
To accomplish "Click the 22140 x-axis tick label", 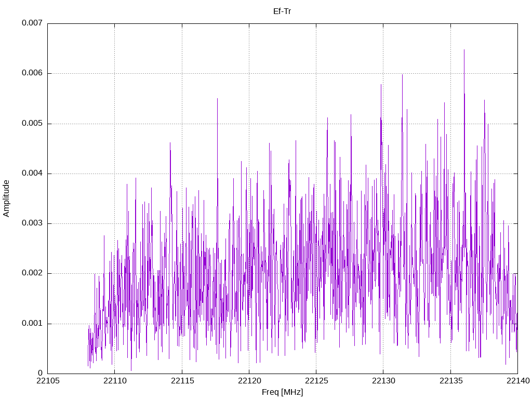I will point(518,381).
